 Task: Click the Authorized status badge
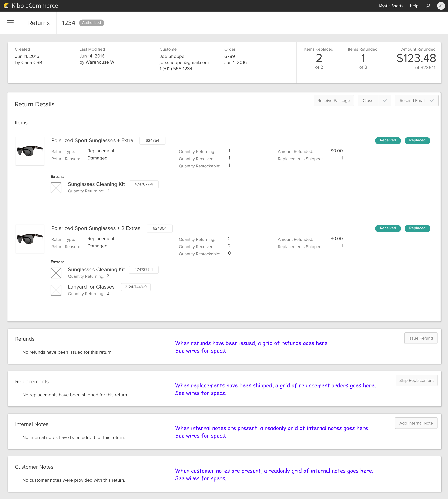pos(92,23)
